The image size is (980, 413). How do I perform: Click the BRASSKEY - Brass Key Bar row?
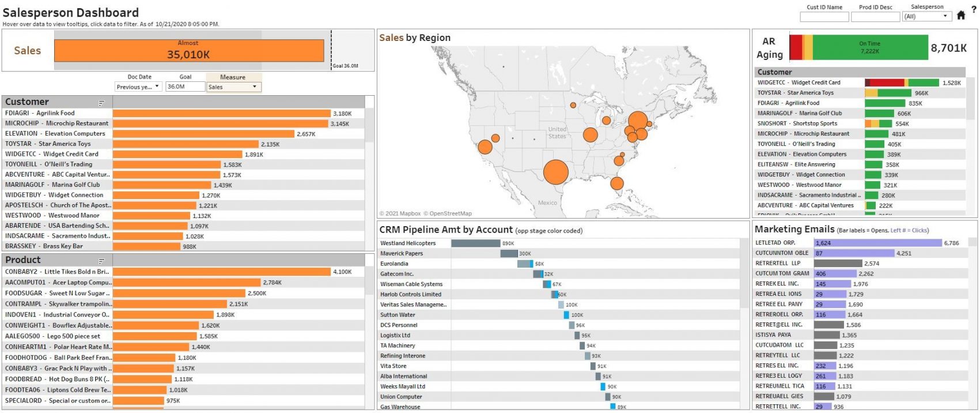pos(183,246)
